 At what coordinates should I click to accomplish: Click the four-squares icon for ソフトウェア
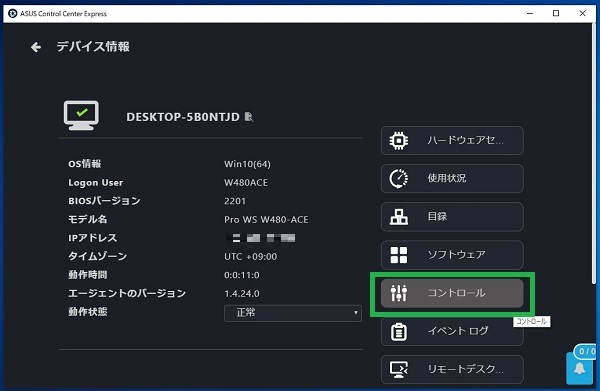(398, 255)
